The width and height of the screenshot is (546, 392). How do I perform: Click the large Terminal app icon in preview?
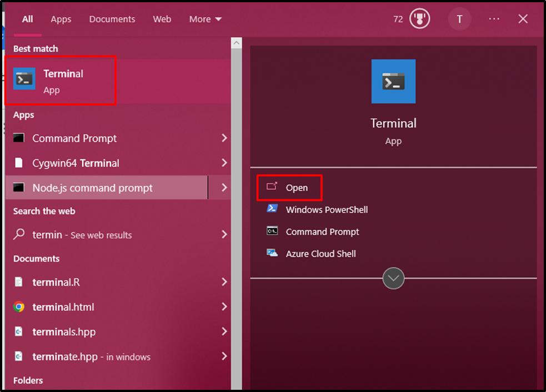(x=393, y=81)
